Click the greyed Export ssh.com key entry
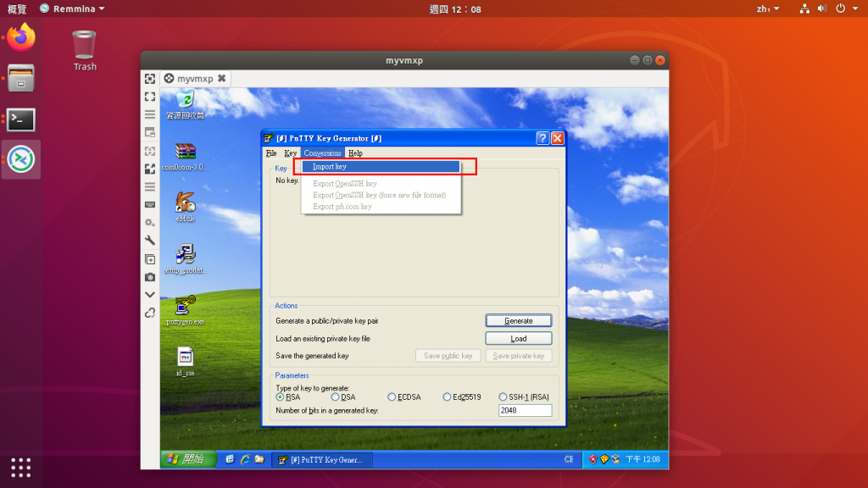The height and width of the screenshot is (488, 868). (381, 207)
